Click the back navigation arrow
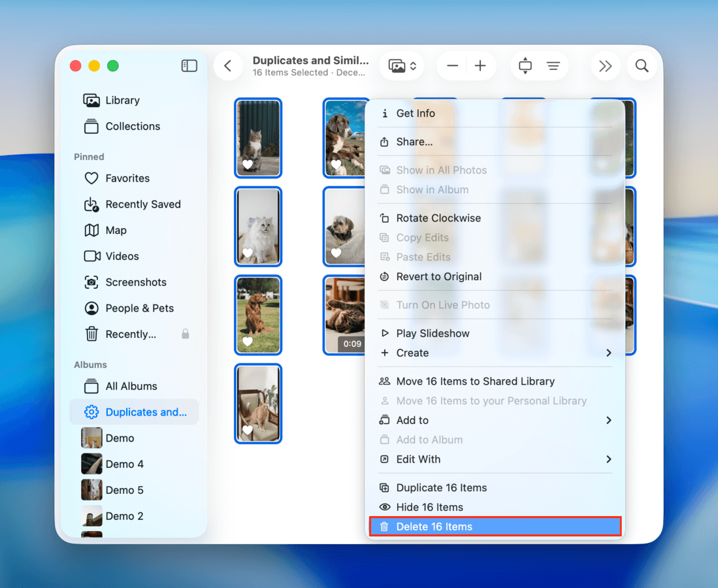Screen dimensions: 718x588 [228, 65]
